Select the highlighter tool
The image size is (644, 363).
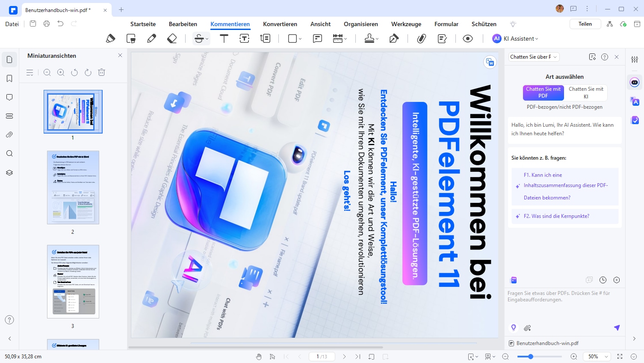110,39
